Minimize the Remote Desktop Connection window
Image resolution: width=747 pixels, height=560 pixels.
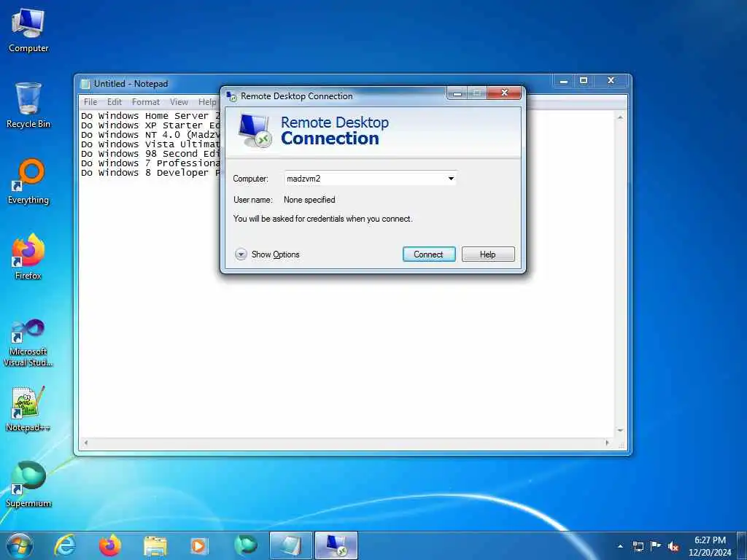(x=457, y=93)
